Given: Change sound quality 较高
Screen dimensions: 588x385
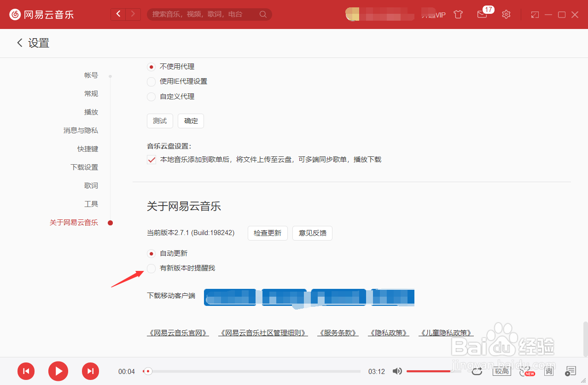Looking at the screenshot, I should click(502, 371).
